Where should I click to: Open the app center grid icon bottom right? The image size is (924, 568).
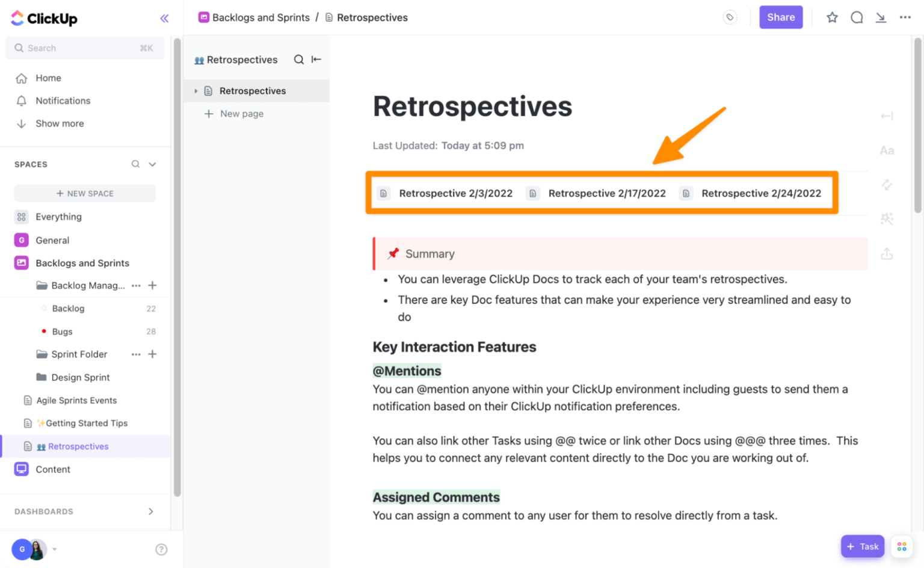pos(901,546)
